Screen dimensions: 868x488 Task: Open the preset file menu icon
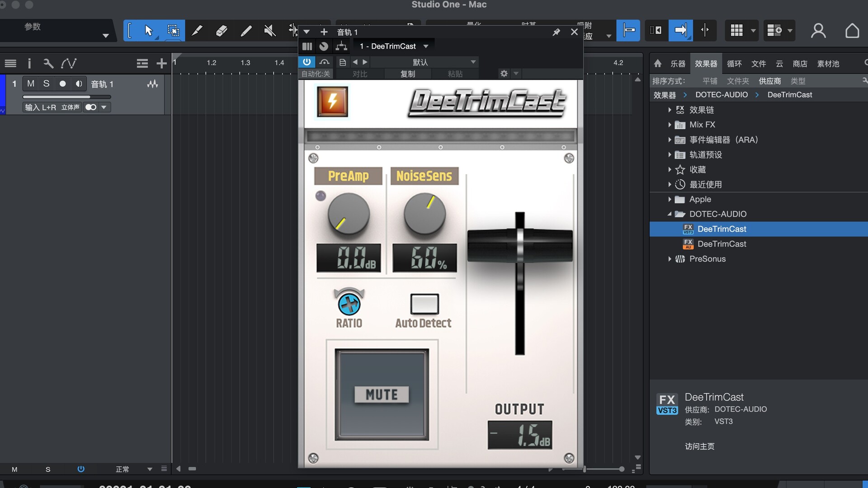[x=343, y=62]
